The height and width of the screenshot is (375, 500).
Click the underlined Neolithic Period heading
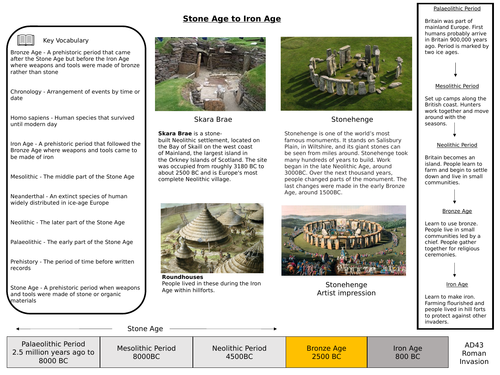457,145
